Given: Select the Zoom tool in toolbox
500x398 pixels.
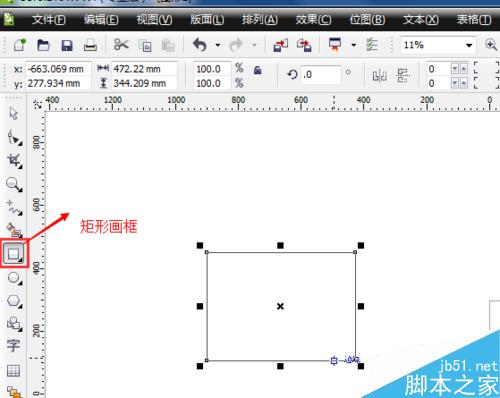Looking at the screenshot, I should click(x=14, y=184).
